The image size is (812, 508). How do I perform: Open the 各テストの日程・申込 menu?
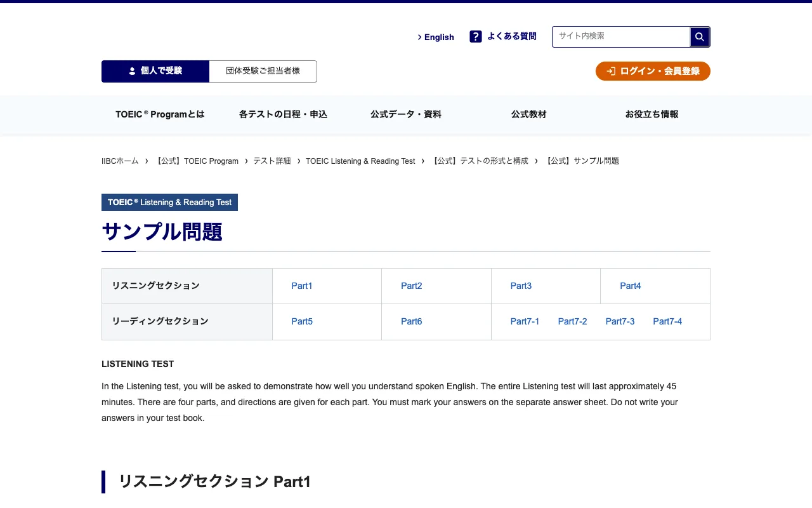tap(283, 114)
